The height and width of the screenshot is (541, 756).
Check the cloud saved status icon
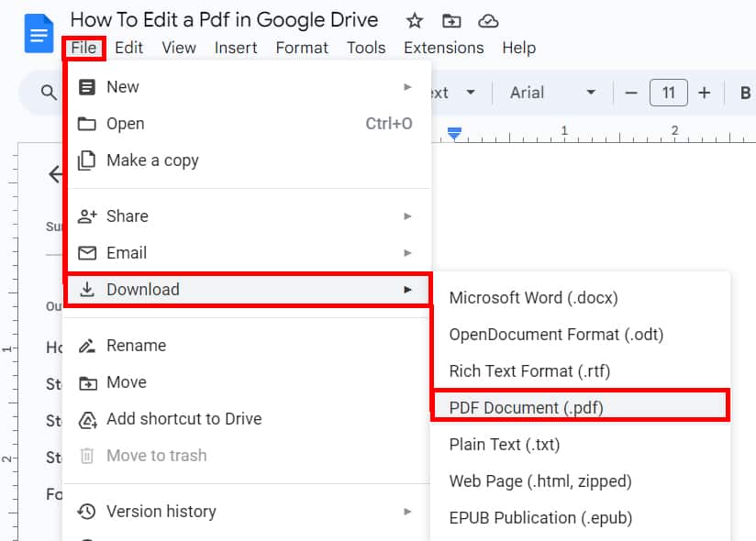[x=488, y=21]
